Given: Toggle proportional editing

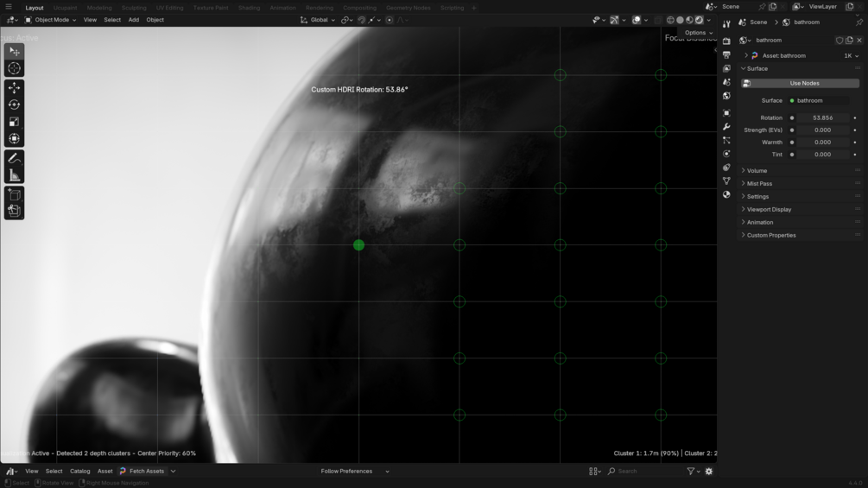Looking at the screenshot, I should 390,20.
